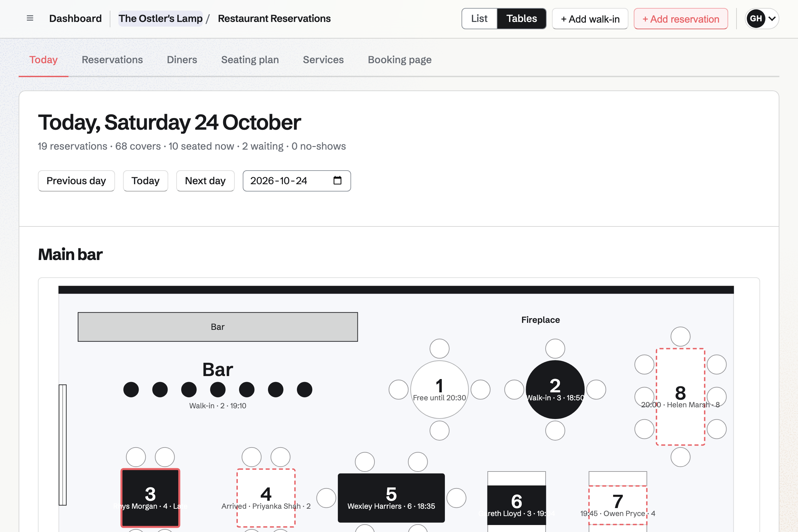
Task: Select table 8 reserved for Helen Marsh
Action: click(x=681, y=397)
